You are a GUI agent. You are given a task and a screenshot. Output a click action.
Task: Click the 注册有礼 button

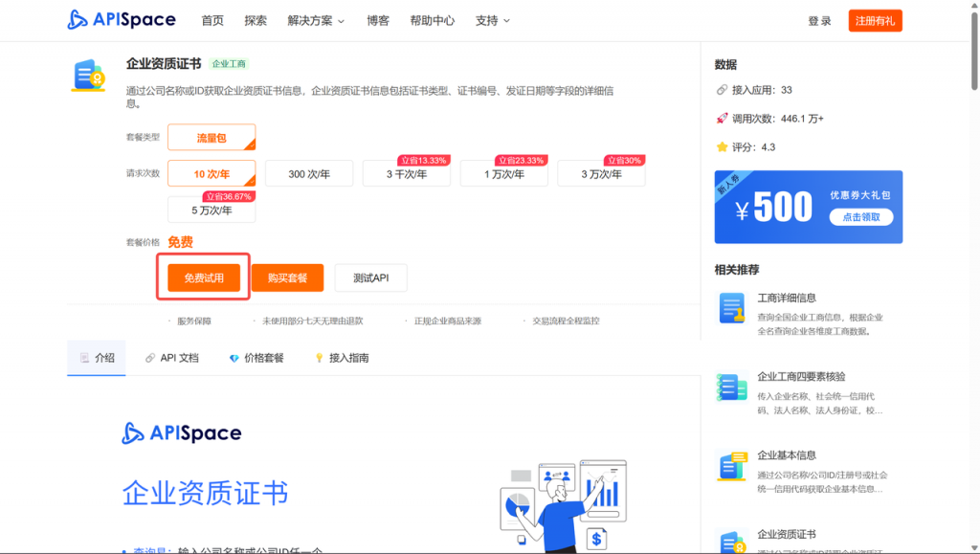(875, 21)
